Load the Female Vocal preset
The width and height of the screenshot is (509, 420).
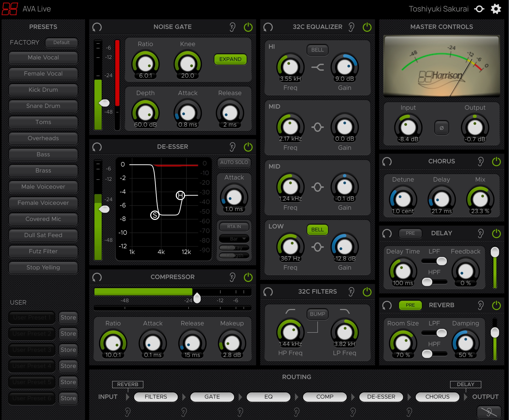pos(43,74)
